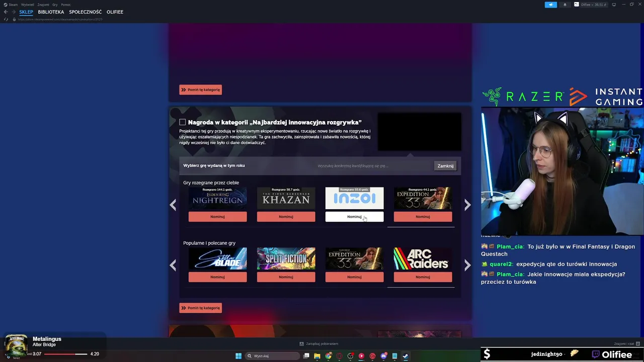Open 'Znajomi i czat' panel
The image size is (644, 362).
tap(626, 344)
